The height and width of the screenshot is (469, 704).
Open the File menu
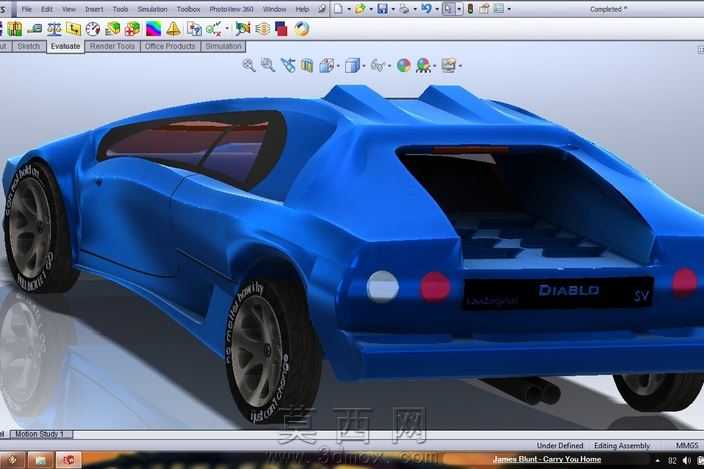[x=26, y=9]
